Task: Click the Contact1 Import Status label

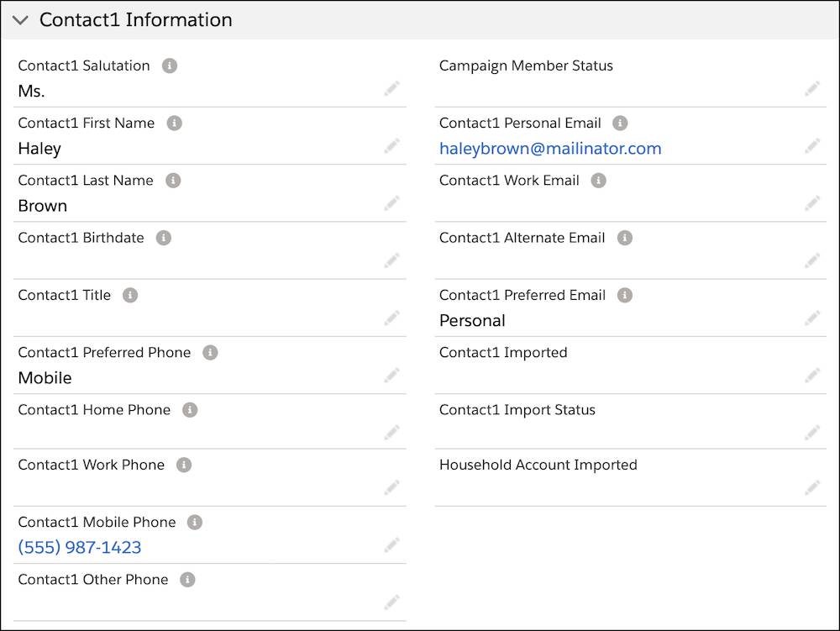Action: pyautogui.click(x=517, y=410)
